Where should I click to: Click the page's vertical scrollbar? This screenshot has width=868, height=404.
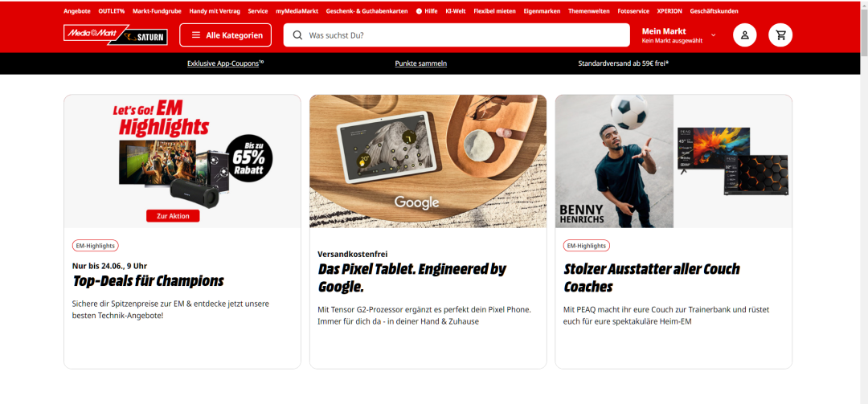click(863, 202)
